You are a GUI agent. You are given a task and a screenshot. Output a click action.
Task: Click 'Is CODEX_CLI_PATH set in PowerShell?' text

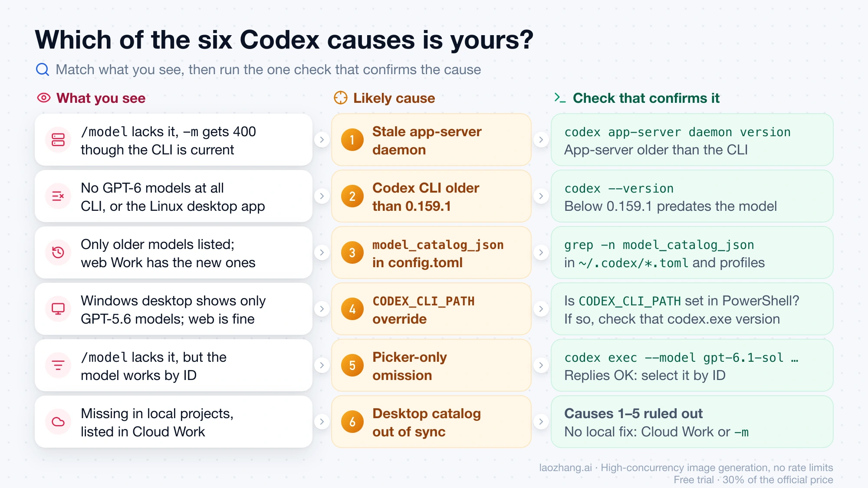coord(682,301)
